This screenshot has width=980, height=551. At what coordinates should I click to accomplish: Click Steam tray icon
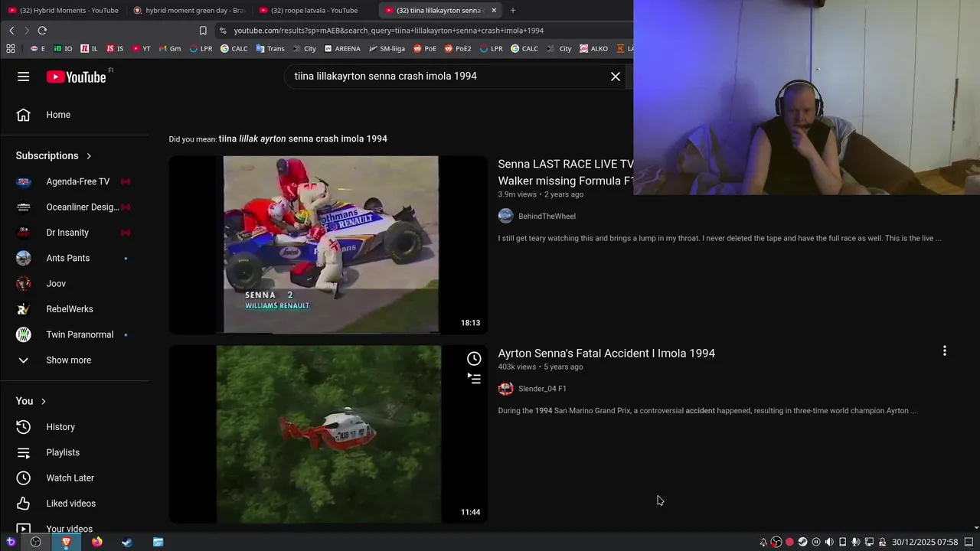(x=802, y=542)
